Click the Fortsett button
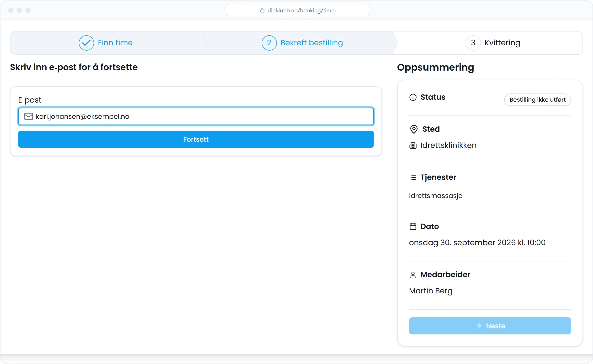 tap(196, 139)
